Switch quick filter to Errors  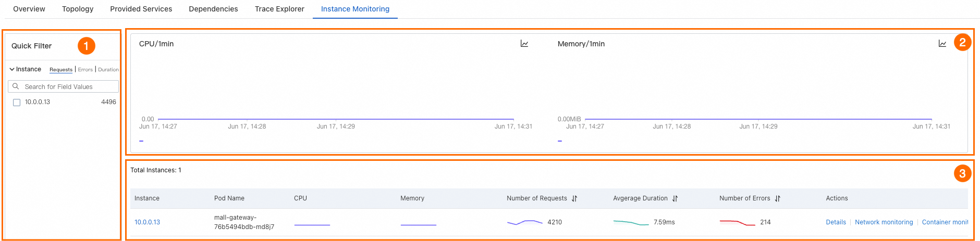(85, 70)
